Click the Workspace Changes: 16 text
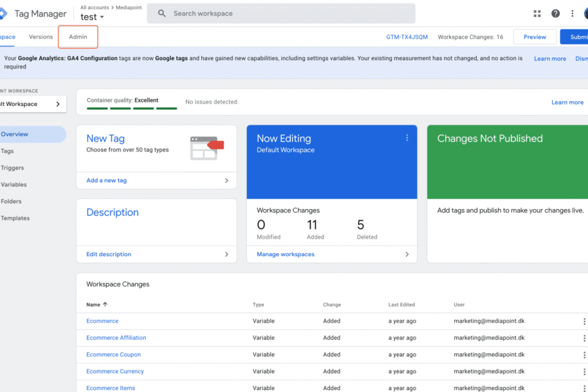588x392 pixels. pos(470,37)
